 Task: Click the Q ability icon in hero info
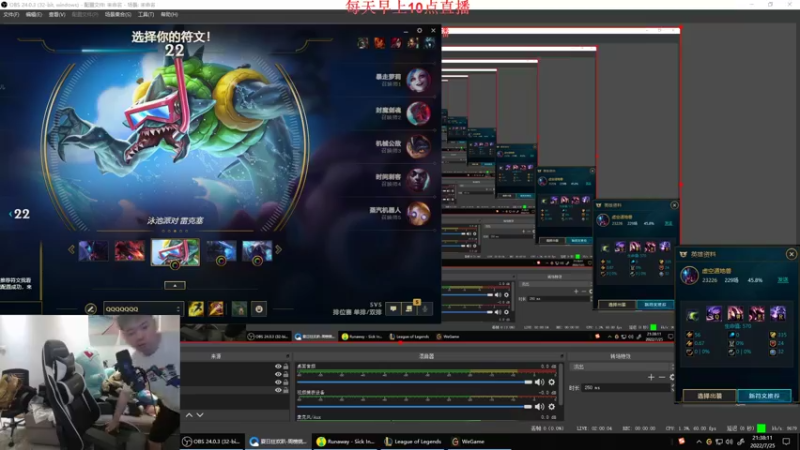pos(714,313)
